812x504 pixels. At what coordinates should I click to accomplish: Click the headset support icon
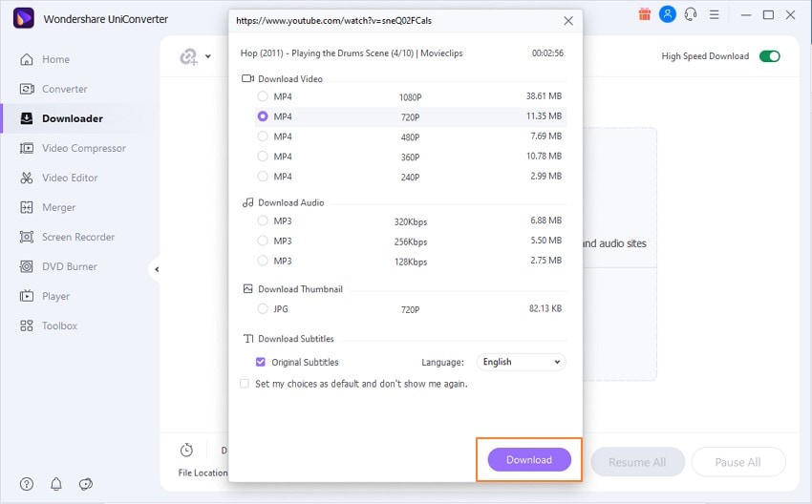tap(689, 14)
